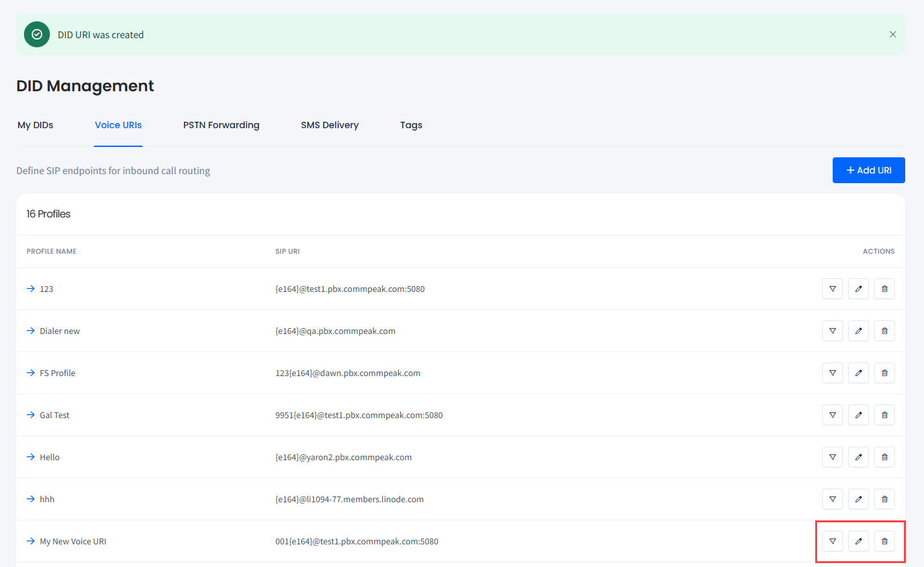Delete the FS Profile row
Viewport: 924px width, 567px height.
coord(885,373)
